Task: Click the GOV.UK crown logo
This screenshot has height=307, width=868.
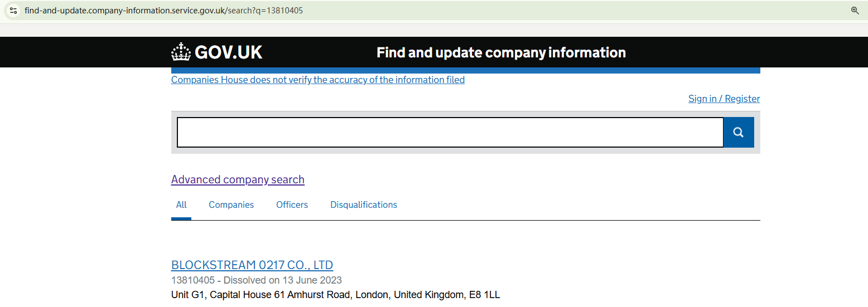Action: tap(181, 52)
